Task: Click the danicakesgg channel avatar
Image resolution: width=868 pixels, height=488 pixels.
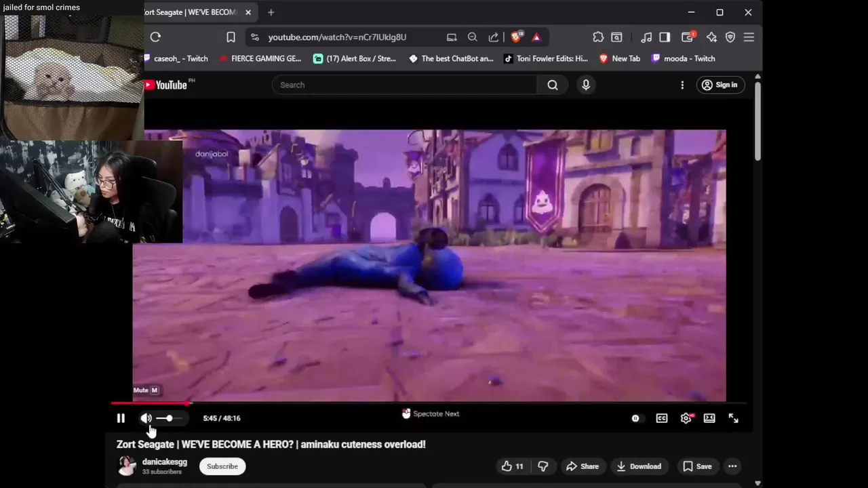Action: tap(127, 466)
